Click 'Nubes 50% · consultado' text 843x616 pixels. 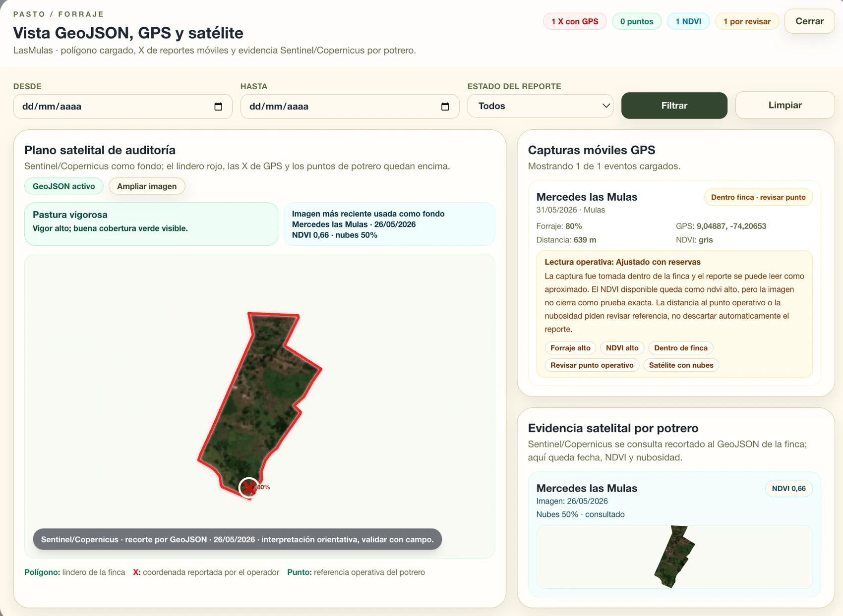pyautogui.click(x=580, y=514)
